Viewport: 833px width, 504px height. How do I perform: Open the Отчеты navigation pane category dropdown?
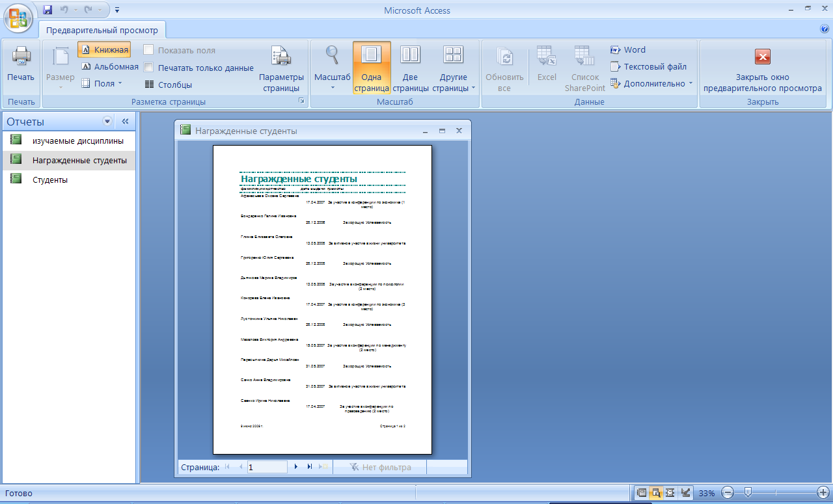point(107,121)
